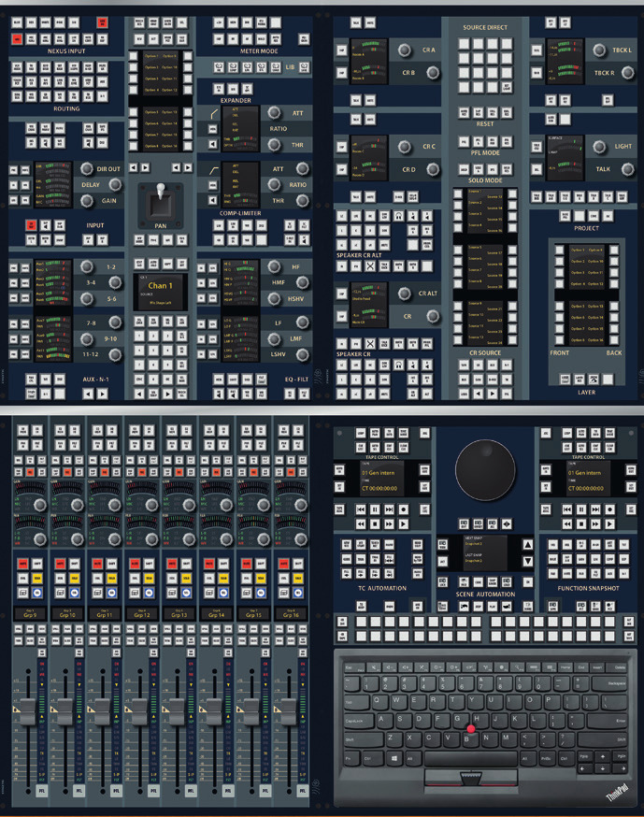Click the TALK knob
This screenshot has width=644, height=817.
click(x=628, y=169)
